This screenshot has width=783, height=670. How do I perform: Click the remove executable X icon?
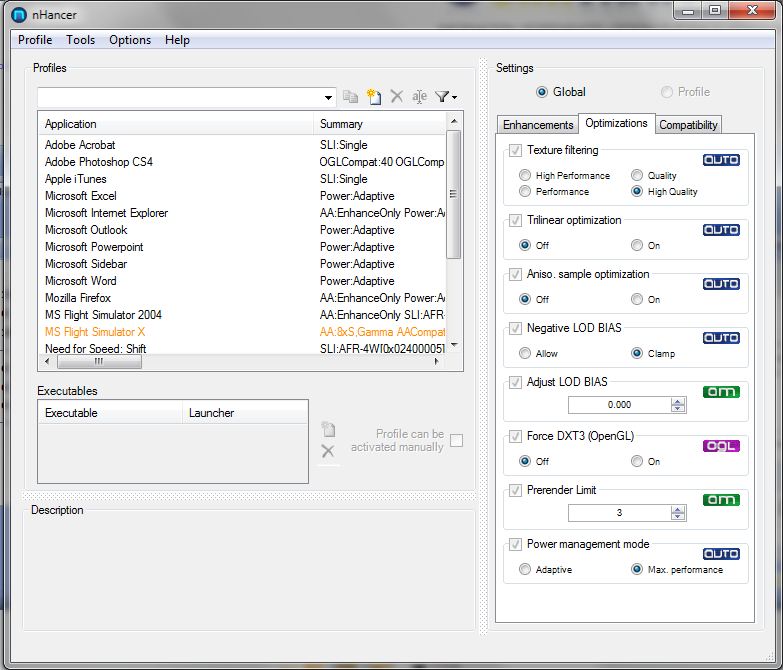tap(328, 452)
